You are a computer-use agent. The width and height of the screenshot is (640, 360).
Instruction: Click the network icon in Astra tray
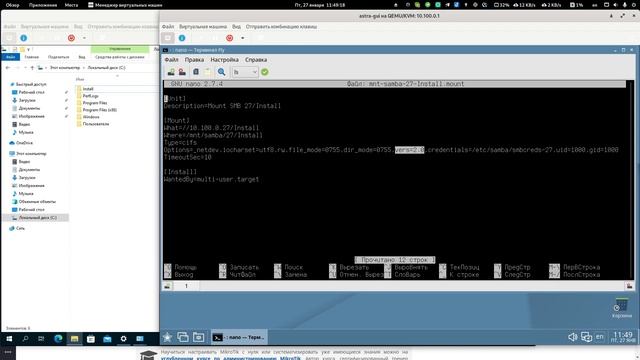(587, 337)
